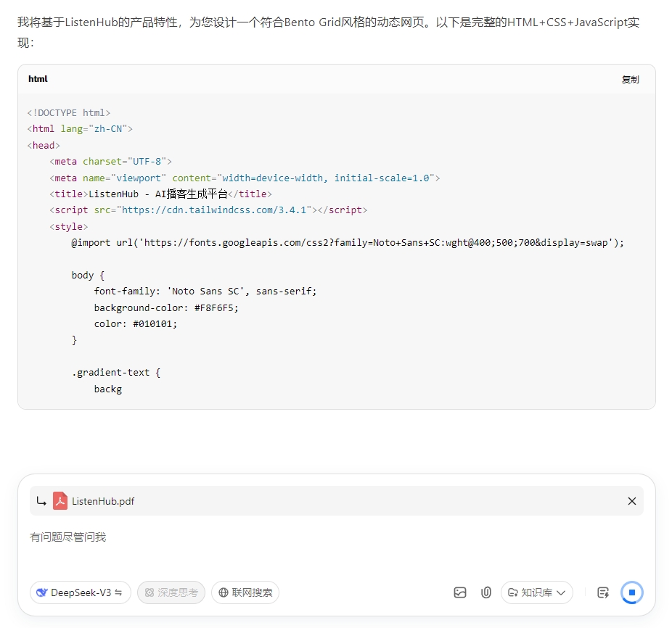Click the quick prompt list icon
This screenshot has width=672, height=628.
[x=603, y=592]
